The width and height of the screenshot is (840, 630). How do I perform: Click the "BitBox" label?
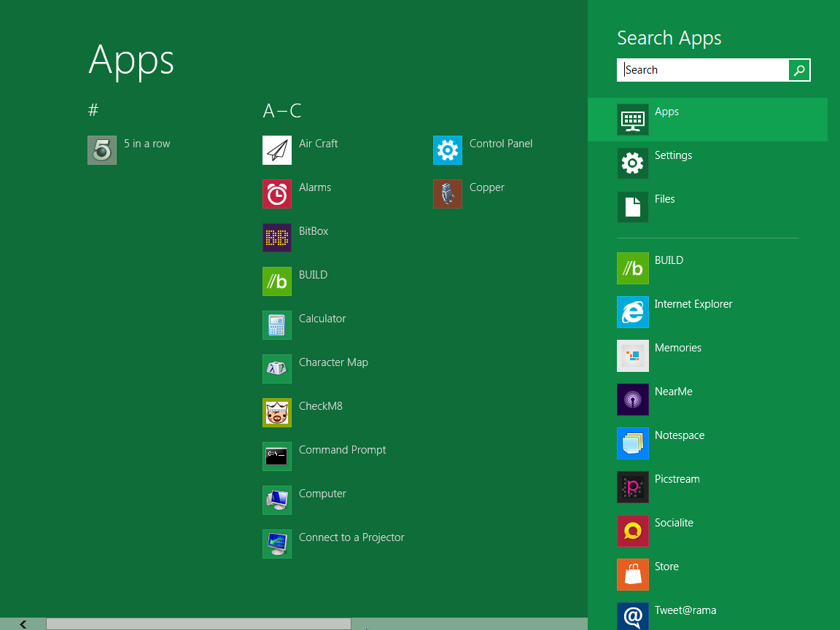[314, 231]
